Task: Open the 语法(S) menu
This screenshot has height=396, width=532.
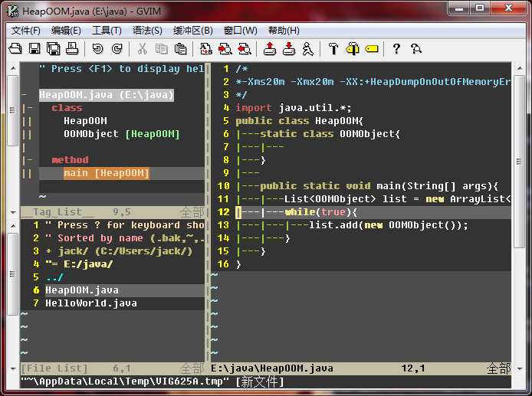Action: [x=147, y=31]
